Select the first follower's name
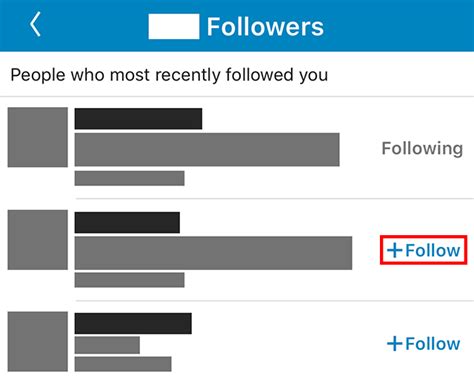 [x=138, y=119]
